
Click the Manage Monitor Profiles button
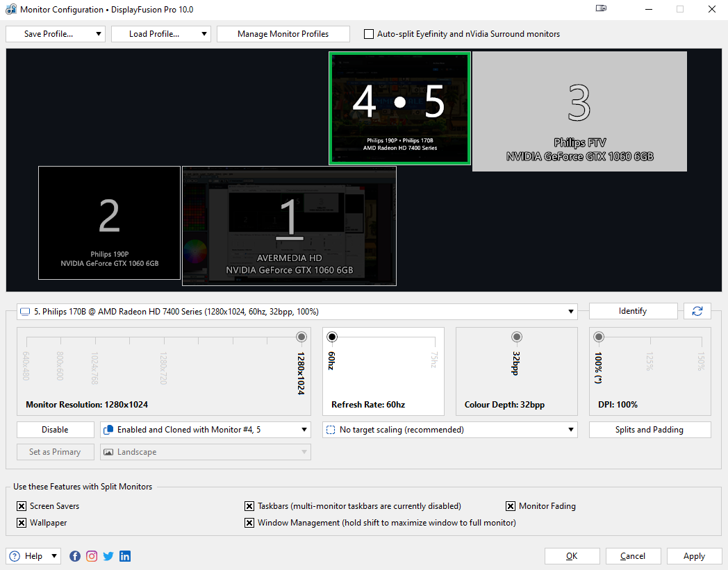click(x=283, y=34)
